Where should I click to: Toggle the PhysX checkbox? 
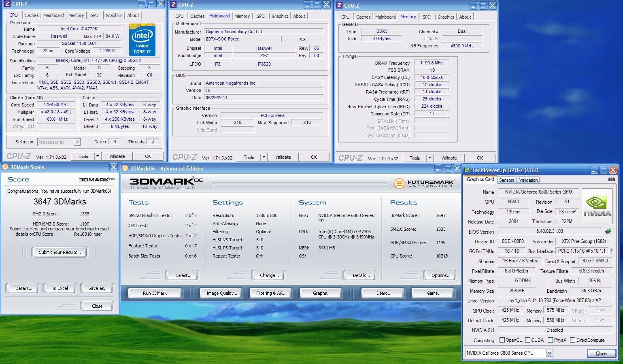coord(550,340)
